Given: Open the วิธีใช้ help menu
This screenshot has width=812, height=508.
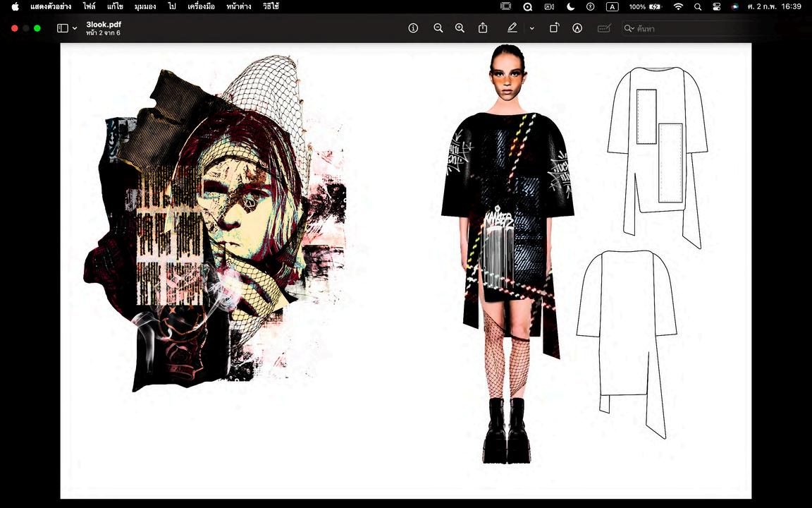Looking at the screenshot, I should pyautogui.click(x=271, y=7).
